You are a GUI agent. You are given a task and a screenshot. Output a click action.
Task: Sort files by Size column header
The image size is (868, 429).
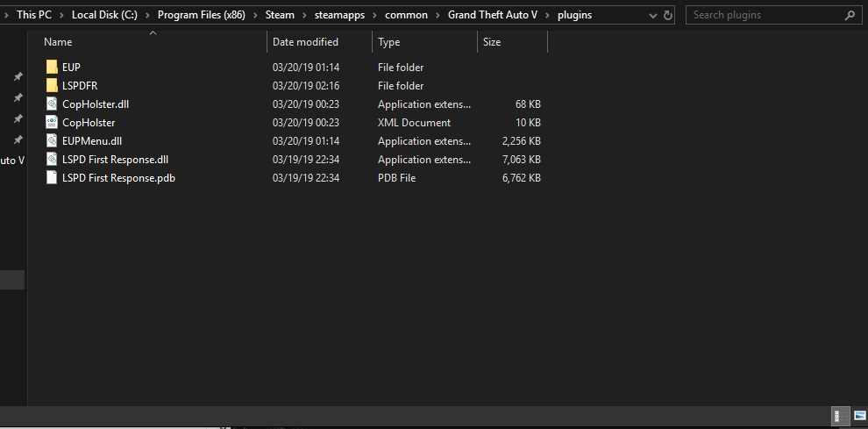(x=492, y=42)
